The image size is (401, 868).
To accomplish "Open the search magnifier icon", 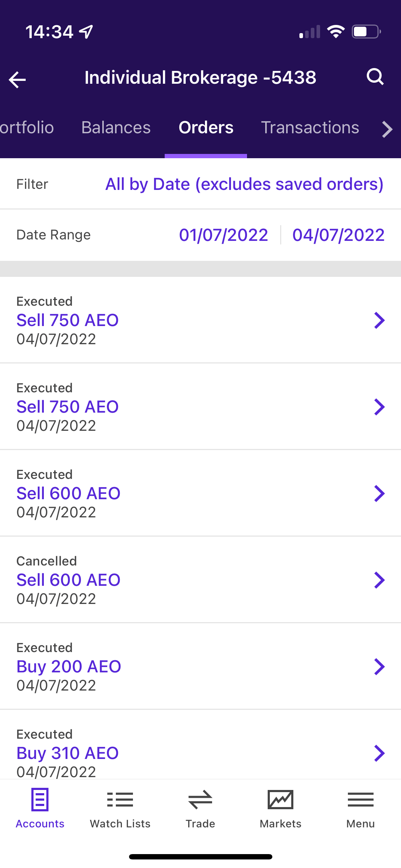I will pyautogui.click(x=375, y=77).
